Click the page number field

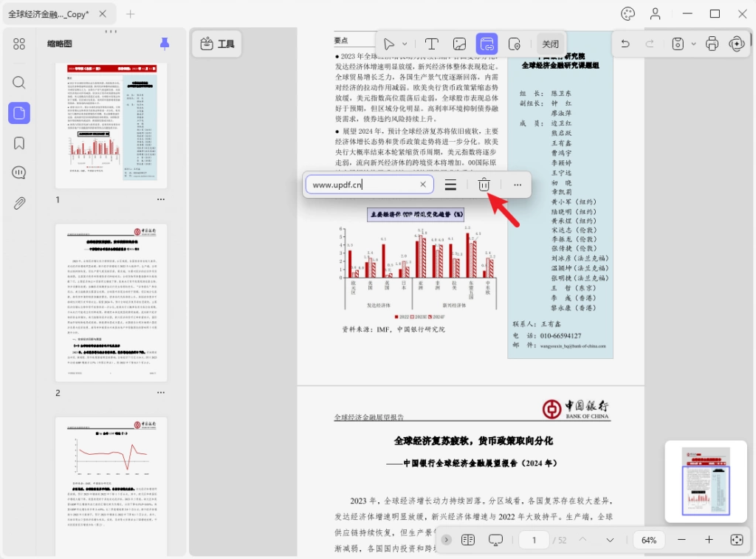tap(534, 540)
